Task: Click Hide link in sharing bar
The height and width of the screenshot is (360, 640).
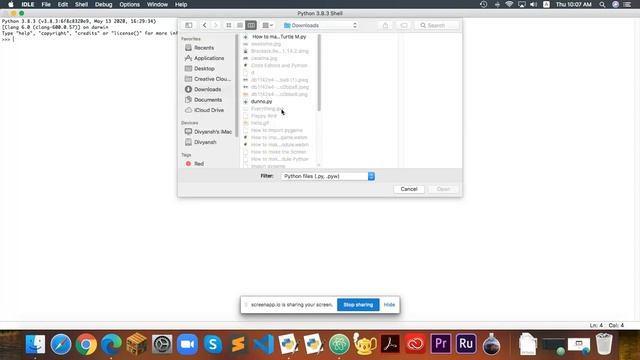Action: point(389,305)
